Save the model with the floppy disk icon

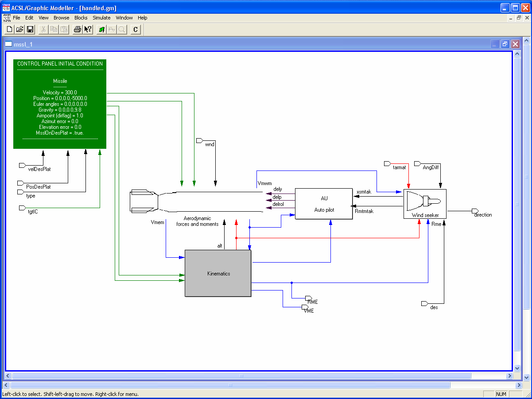pos(30,29)
